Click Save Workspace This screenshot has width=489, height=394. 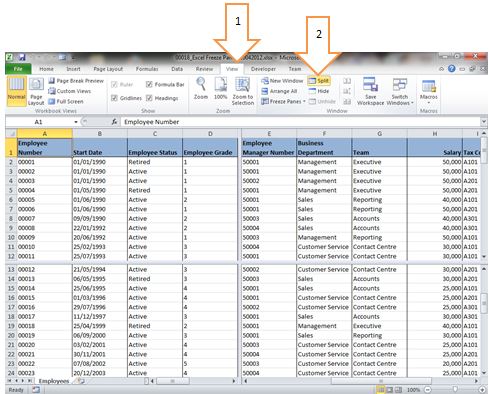(370, 91)
